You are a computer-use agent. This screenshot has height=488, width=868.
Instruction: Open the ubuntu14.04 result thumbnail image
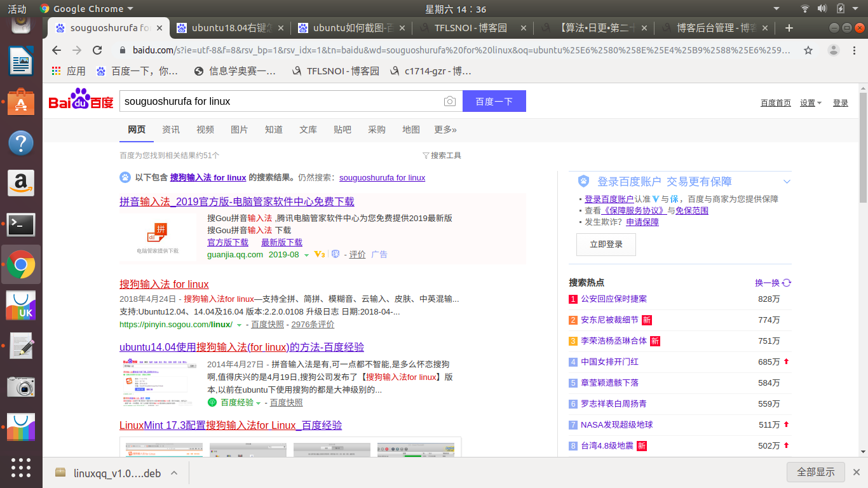[158, 383]
